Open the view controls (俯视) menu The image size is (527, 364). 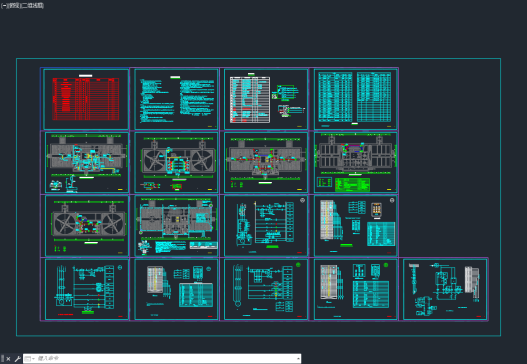pos(14,6)
